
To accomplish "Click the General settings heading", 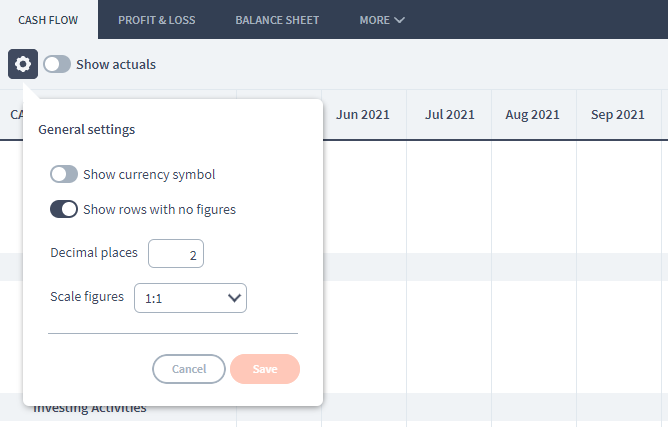I will [86, 130].
